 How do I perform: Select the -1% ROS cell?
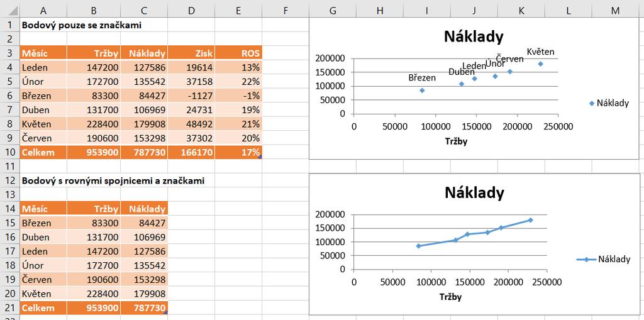238,96
